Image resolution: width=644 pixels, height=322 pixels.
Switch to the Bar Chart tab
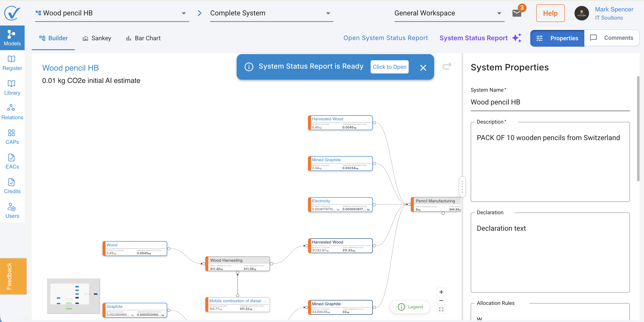[143, 38]
